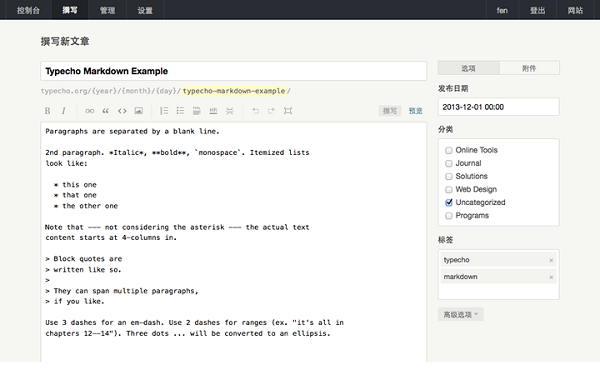
Task: Check the Web Design category
Action: click(449, 190)
